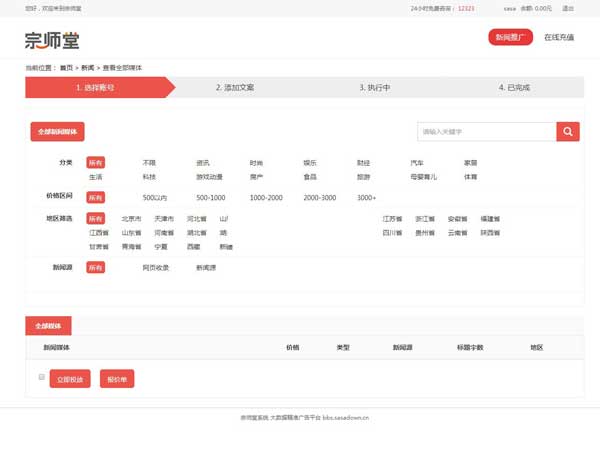Filter category by 资讯
The width and height of the screenshot is (600, 453).
point(203,163)
